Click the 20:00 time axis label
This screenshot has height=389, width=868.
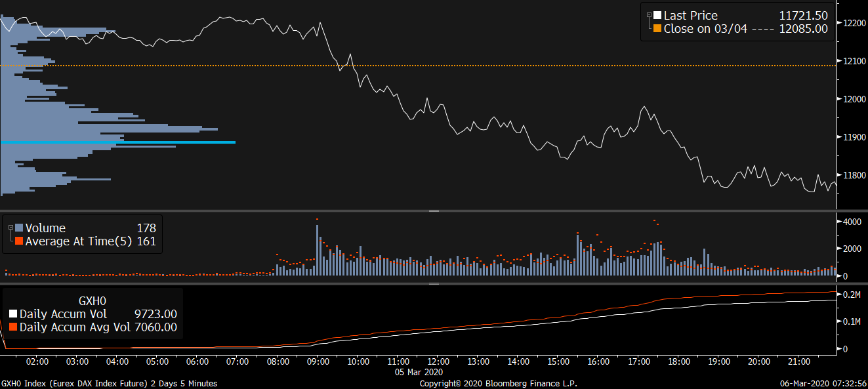758,361
